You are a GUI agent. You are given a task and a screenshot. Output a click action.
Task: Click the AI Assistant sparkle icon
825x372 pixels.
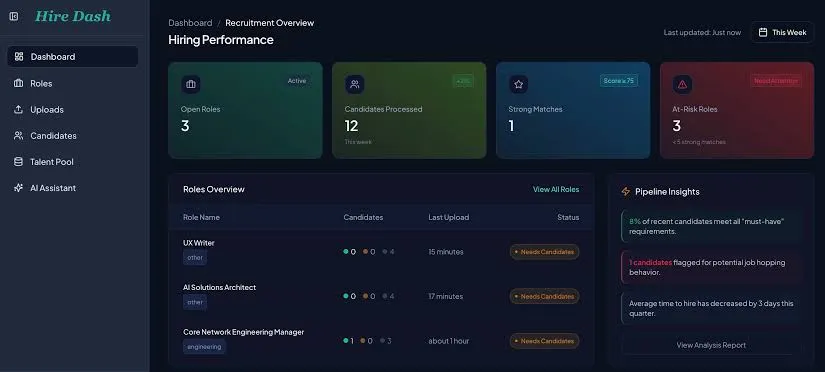click(18, 188)
